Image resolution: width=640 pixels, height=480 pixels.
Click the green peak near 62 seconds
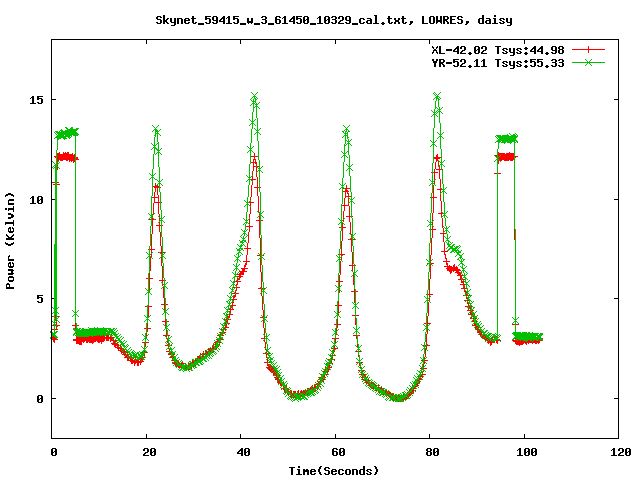pos(347,129)
